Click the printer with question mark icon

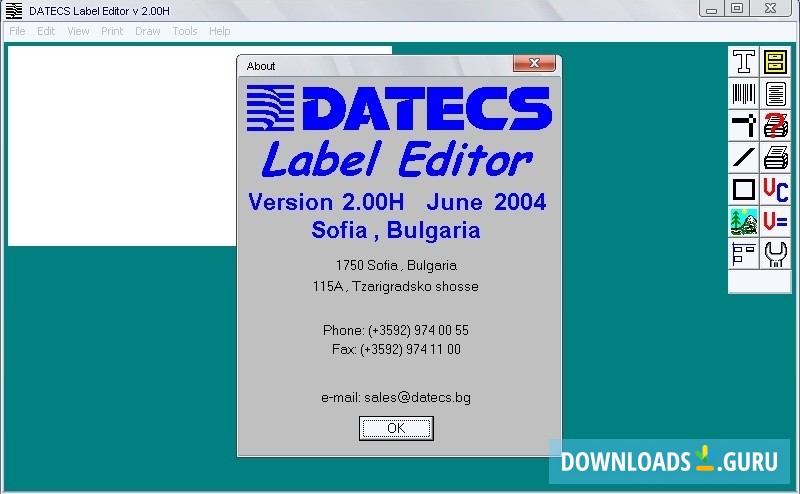(776, 126)
